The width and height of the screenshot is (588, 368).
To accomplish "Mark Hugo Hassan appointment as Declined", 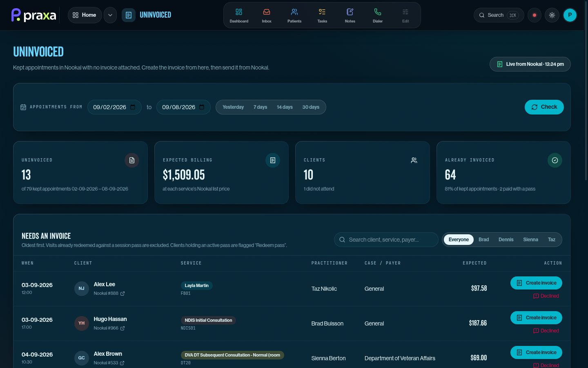I will click(546, 331).
